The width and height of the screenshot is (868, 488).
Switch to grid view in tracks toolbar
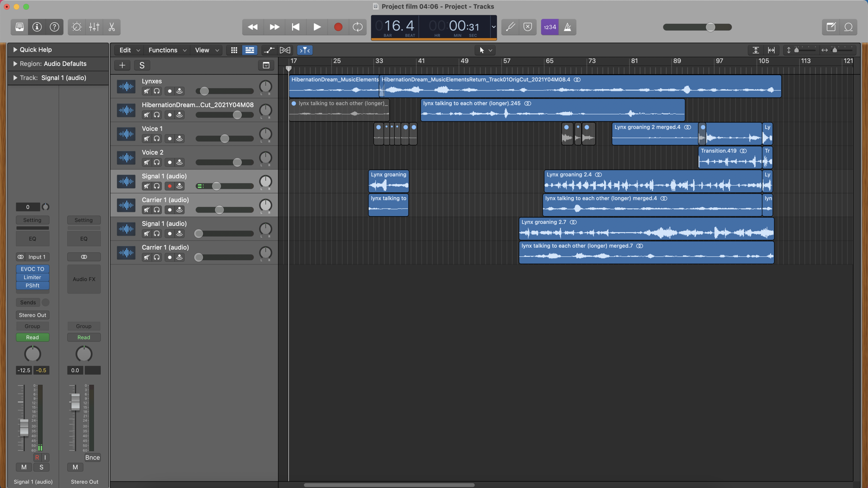click(234, 50)
